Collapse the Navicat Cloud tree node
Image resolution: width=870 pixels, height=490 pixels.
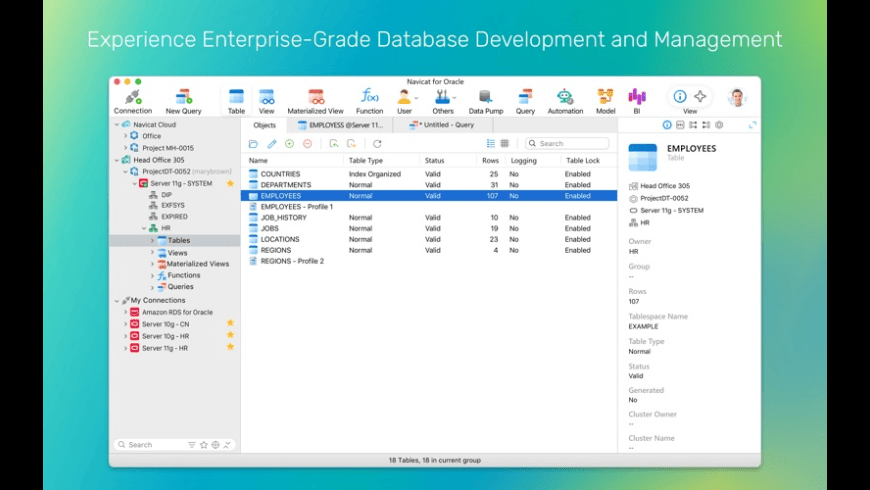coord(117,125)
